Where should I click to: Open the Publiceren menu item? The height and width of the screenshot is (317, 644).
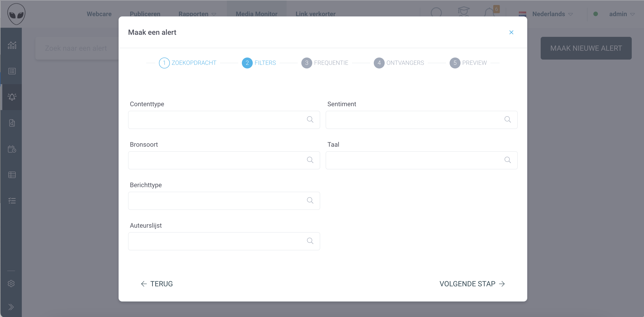[145, 14]
